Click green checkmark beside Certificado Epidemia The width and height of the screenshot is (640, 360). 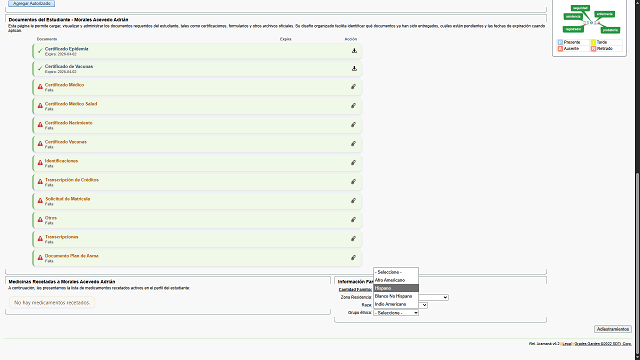click(40, 51)
